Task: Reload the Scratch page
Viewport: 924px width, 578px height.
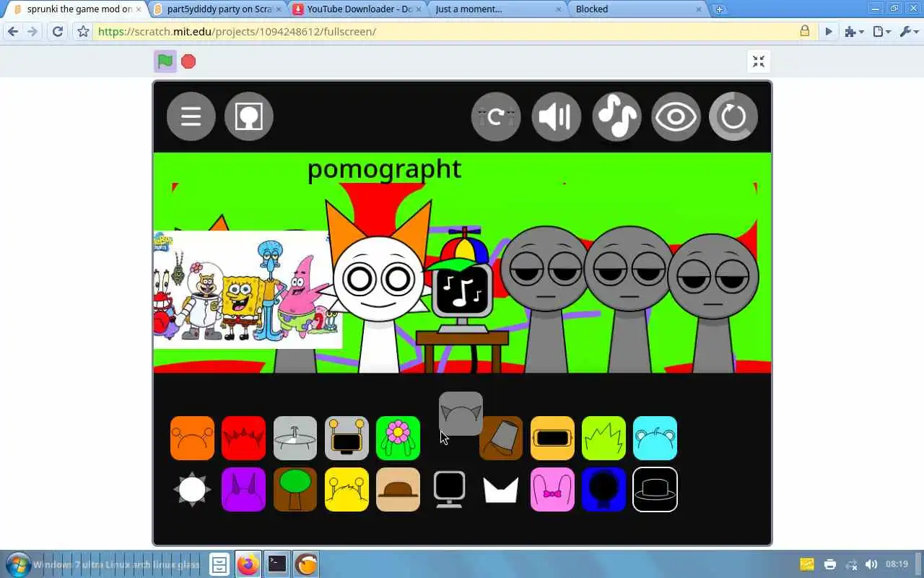Action: [x=58, y=32]
